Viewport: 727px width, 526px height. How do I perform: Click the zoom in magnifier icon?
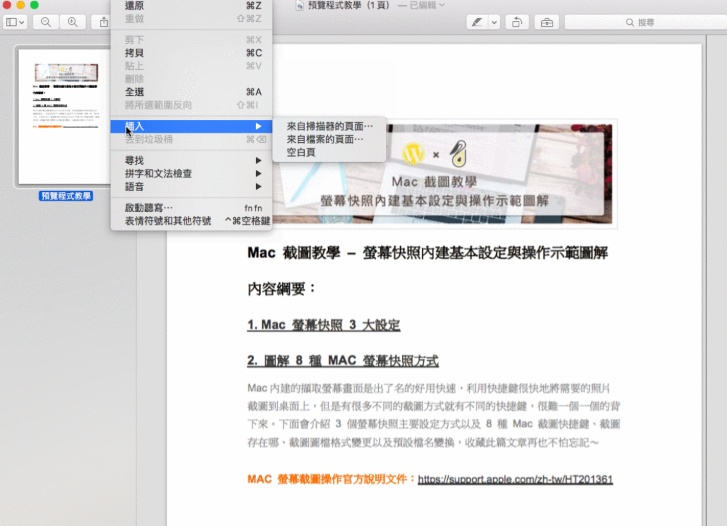pyautogui.click(x=73, y=22)
